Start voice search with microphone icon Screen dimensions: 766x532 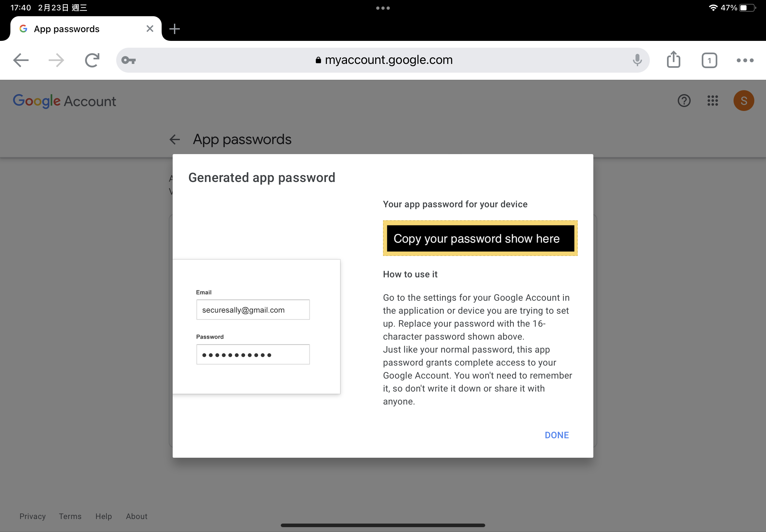pyautogui.click(x=637, y=60)
